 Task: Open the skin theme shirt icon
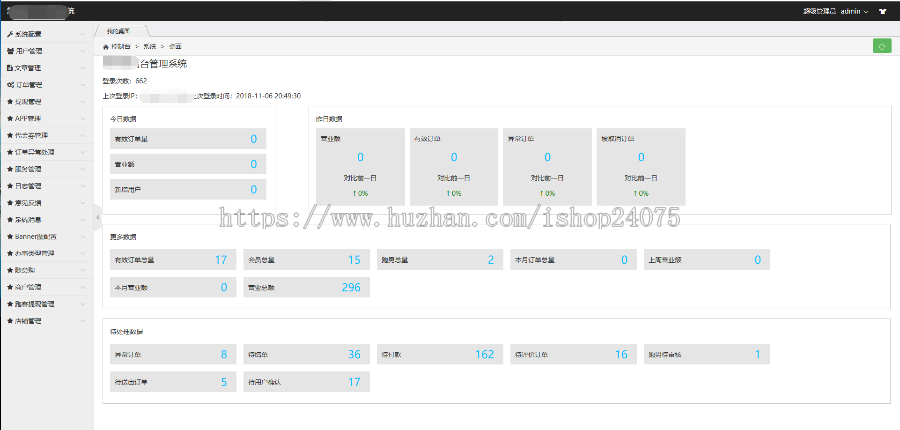(883, 11)
